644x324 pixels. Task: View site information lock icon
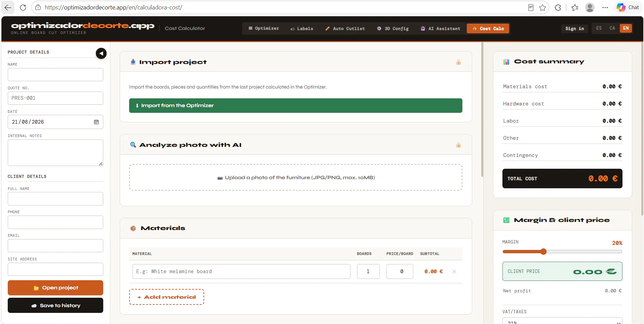tap(38, 7)
